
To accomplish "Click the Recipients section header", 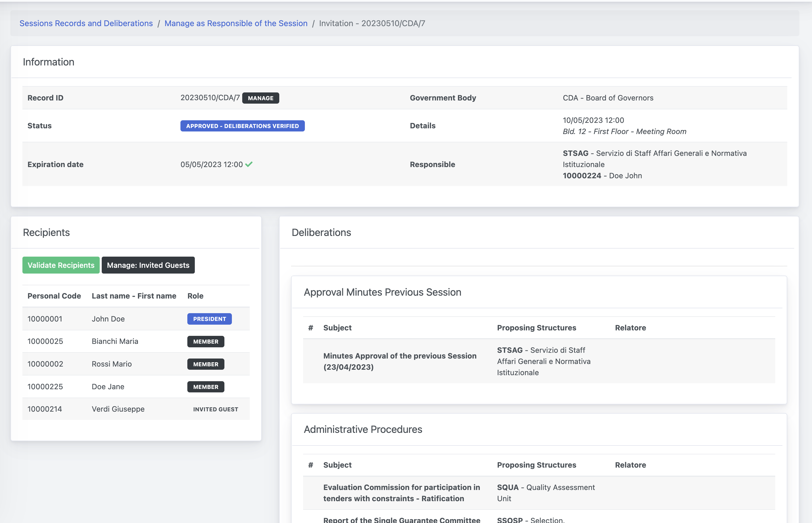I will tap(46, 232).
